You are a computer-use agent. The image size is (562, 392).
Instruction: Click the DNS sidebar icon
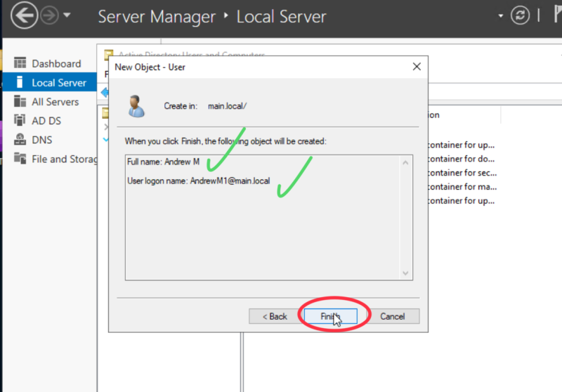(x=20, y=140)
